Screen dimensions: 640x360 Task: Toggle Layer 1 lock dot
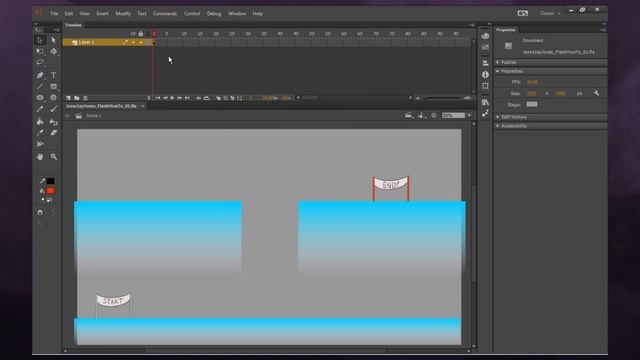141,42
